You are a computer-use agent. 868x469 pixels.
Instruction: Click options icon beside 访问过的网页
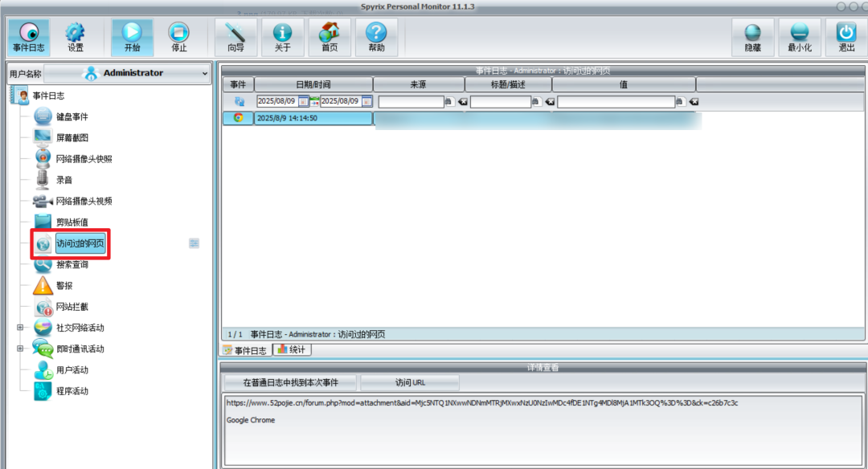194,243
